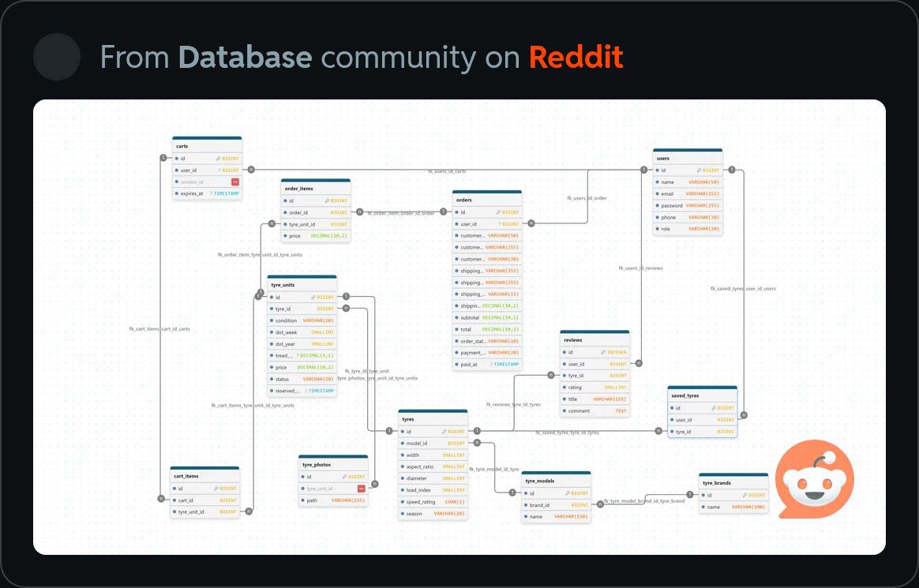The width and height of the screenshot is (919, 588).
Task: Click the key icon in tyres id row
Action: pyautogui.click(x=444, y=432)
